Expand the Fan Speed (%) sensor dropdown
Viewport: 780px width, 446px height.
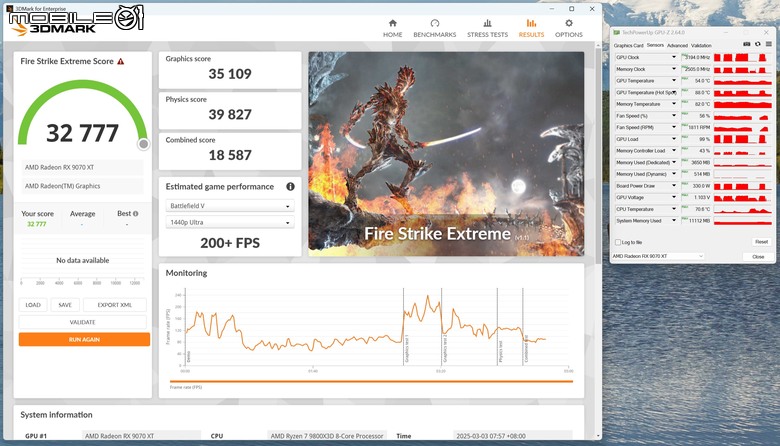click(x=674, y=116)
